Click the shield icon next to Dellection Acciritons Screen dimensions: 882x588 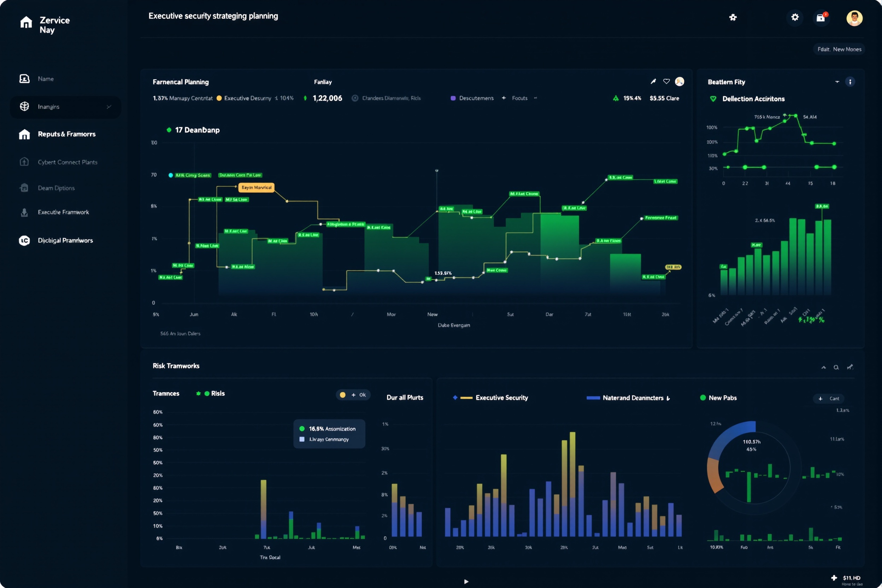pyautogui.click(x=712, y=99)
